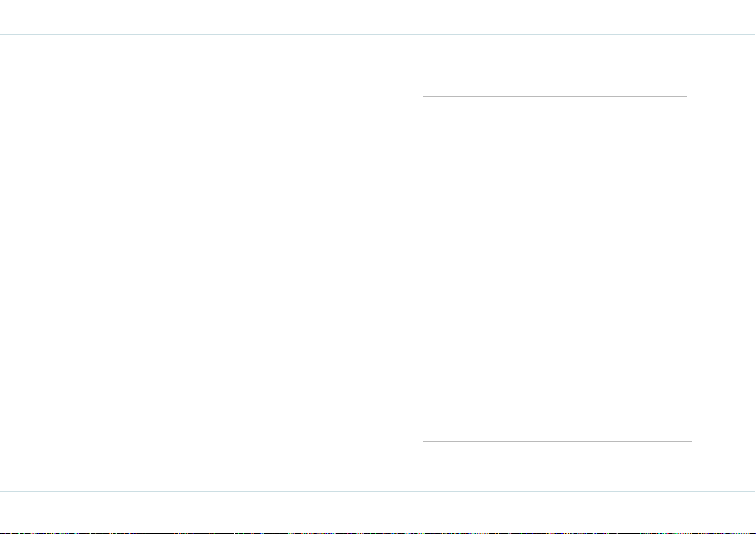
Task: Click the teal header separator line
Action: 378,35
